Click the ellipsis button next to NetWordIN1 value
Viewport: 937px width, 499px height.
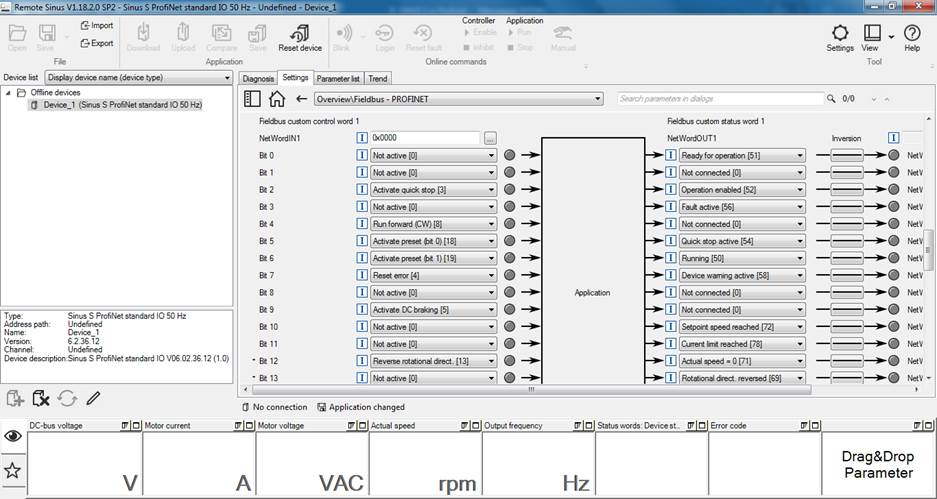pyautogui.click(x=490, y=138)
